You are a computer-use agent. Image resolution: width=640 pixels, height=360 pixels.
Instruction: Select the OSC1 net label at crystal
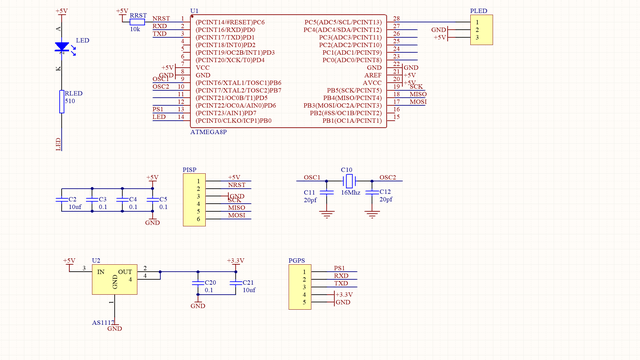pyautogui.click(x=312, y=177)
